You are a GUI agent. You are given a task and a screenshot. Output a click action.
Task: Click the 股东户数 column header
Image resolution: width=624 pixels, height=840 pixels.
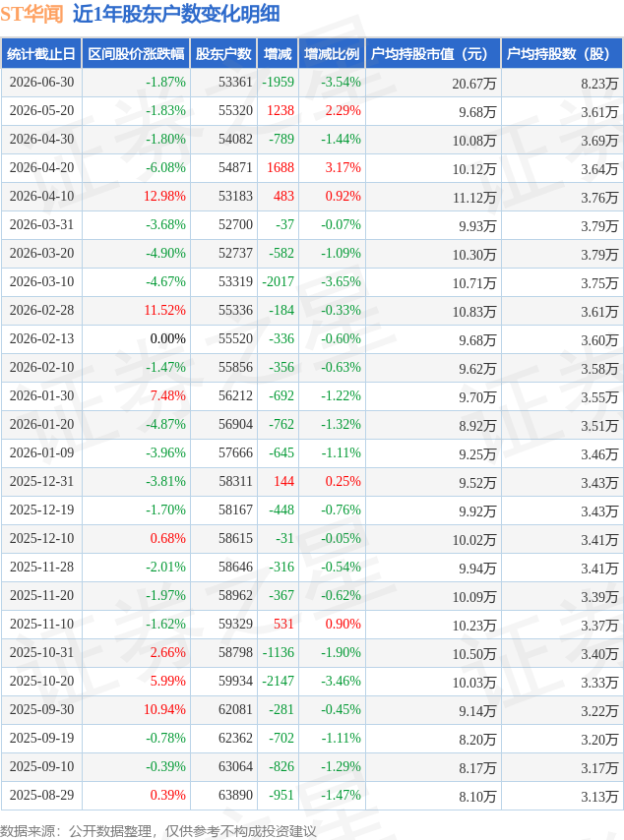pyautogui.click(x=223, y=53)
